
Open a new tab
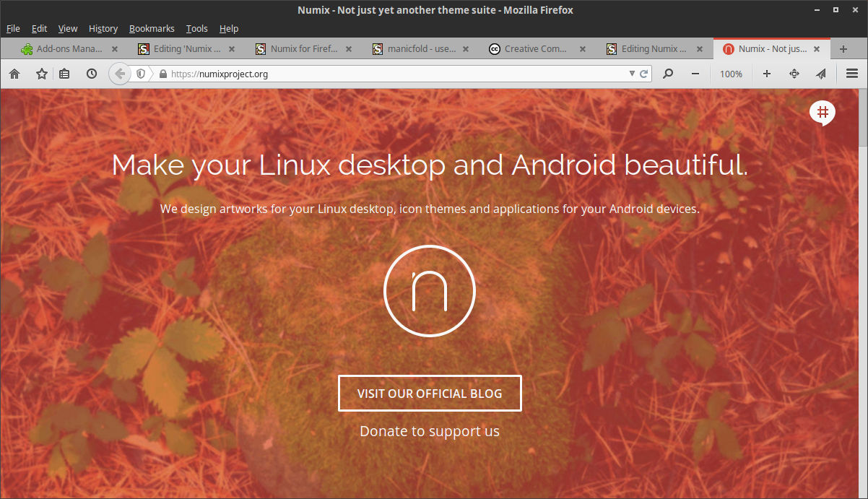843,49
